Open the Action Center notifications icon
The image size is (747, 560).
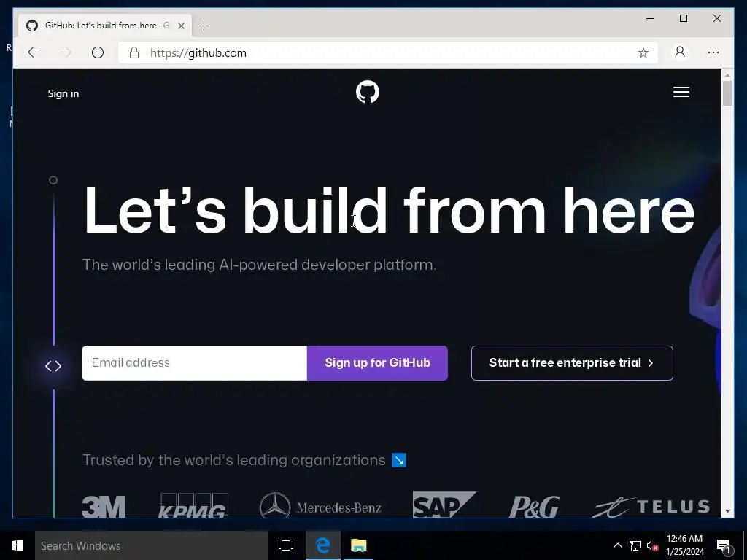[724, 546]
